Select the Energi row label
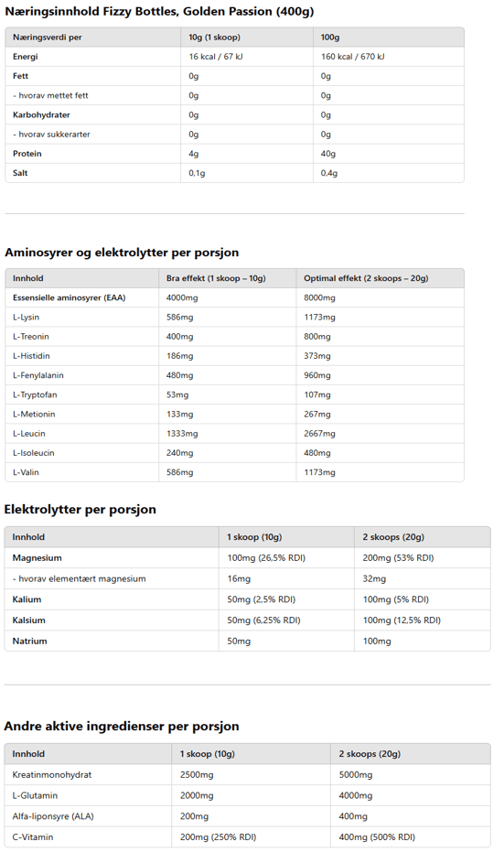 pyautogui.click(x=26, y=57)
